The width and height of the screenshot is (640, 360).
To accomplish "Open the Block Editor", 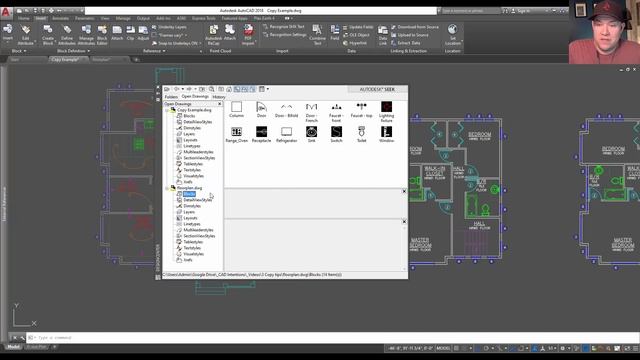I will [x=102, y=34].
